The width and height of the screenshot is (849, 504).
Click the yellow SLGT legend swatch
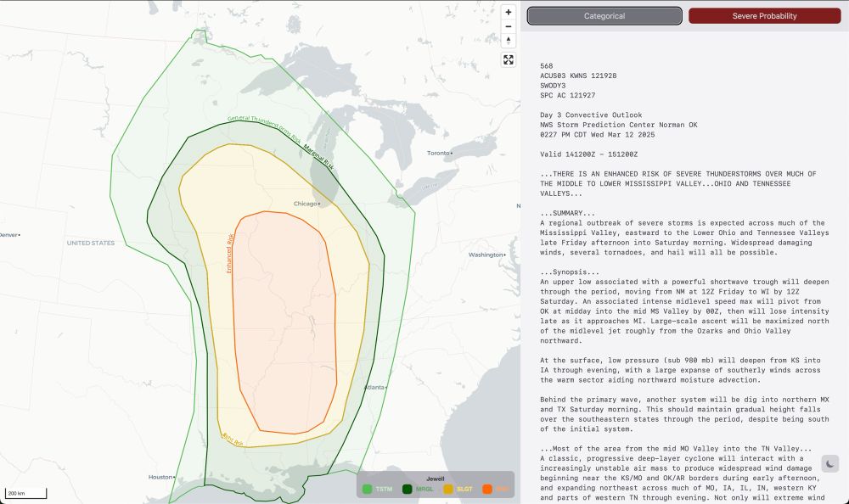(447, 490)
